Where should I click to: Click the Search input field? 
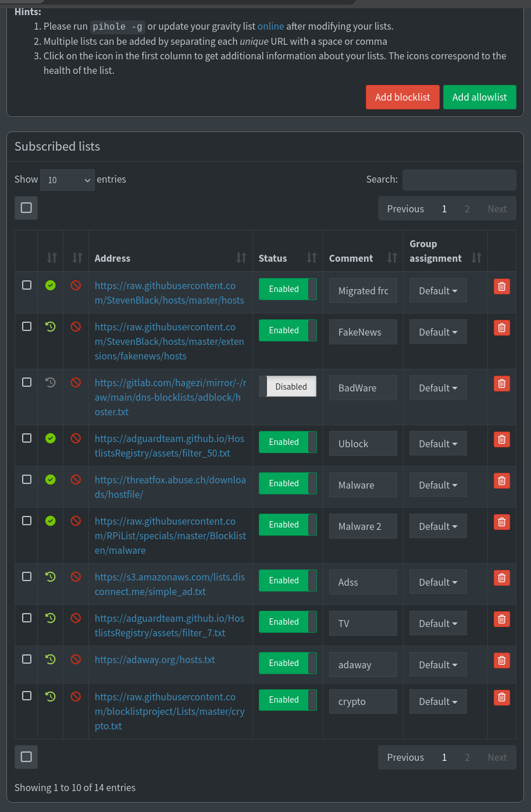click(459, 180)
